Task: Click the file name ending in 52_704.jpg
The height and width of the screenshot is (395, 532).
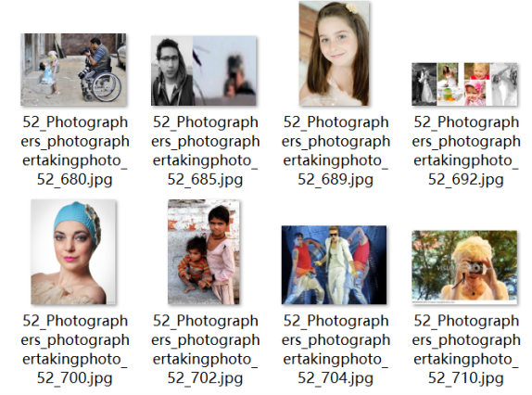Action: [336, 350]
